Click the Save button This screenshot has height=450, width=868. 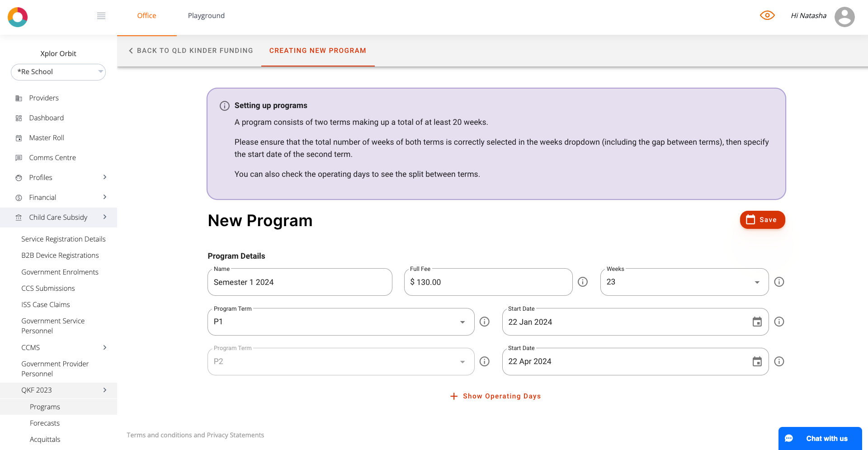click(762, 220)
